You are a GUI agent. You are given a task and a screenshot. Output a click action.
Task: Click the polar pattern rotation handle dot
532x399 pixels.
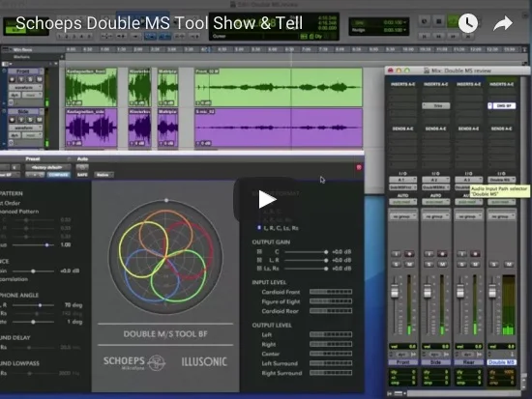[x=166, y=200]
